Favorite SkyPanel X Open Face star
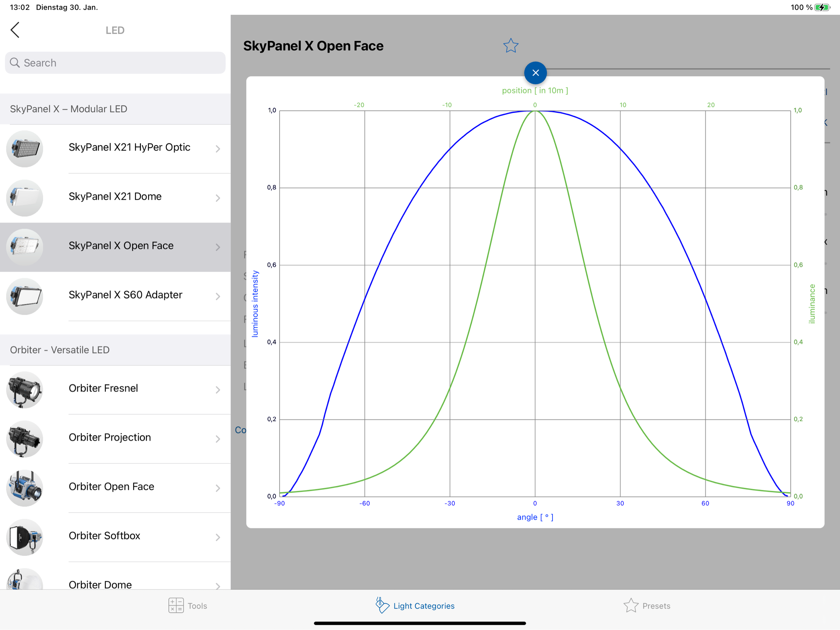This screenshot has width=840, height=630. (x=511, y=46)
